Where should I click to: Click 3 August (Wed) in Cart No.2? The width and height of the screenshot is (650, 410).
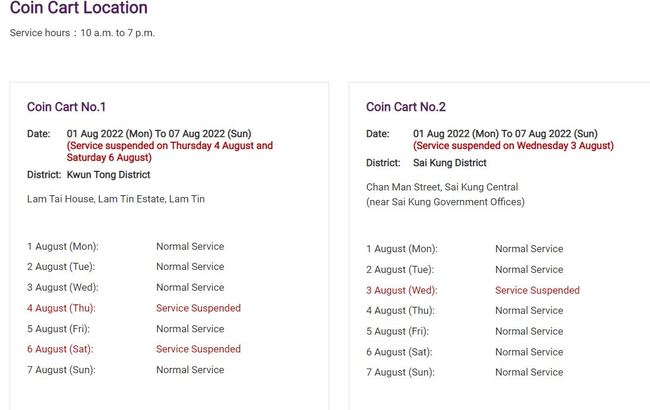click(x=401, y=290)
